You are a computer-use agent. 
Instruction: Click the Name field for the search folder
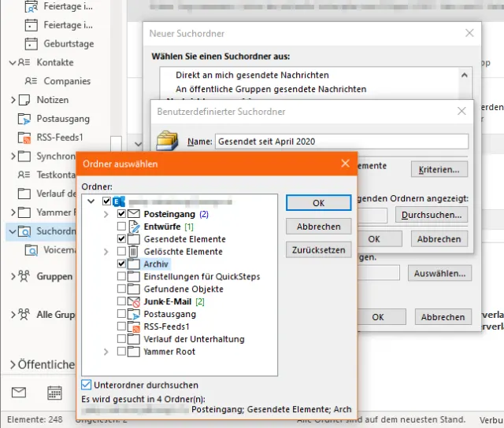point(340,142)
